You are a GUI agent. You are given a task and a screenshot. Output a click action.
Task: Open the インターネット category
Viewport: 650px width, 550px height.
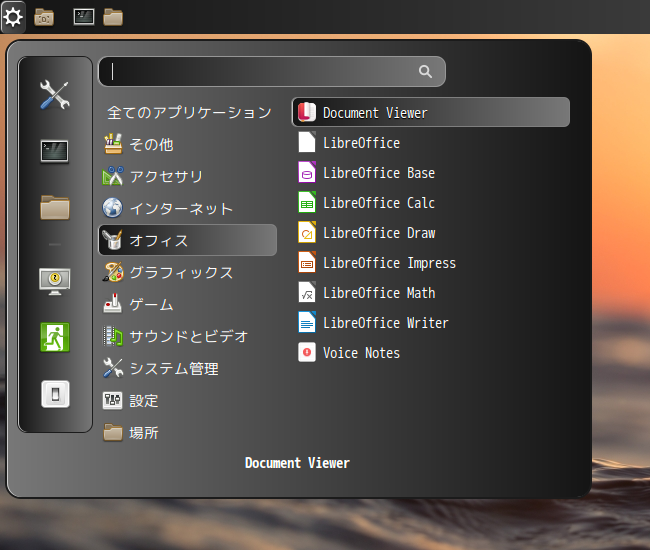tap(187, 208)
